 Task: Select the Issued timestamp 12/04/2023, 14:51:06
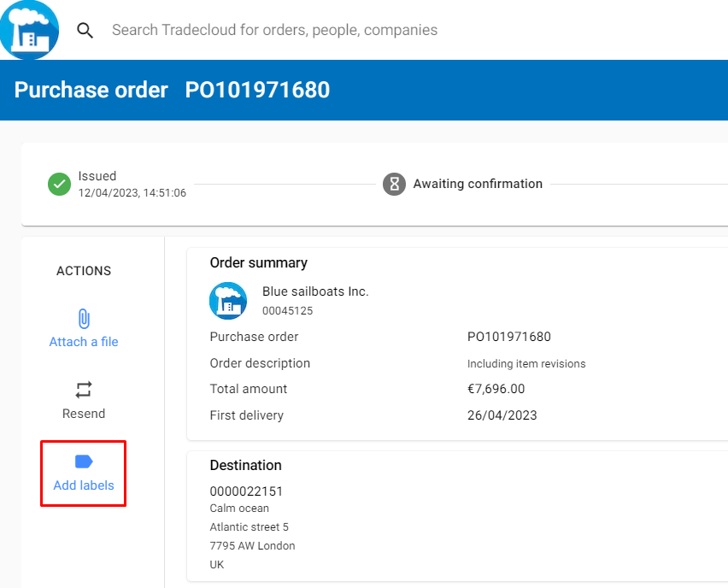click(132, 193)
